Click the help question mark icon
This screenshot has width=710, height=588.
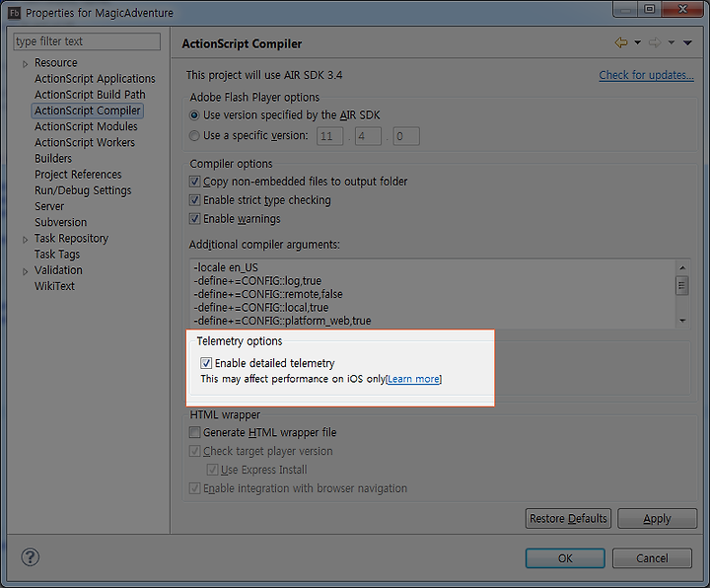coord(31,557)
